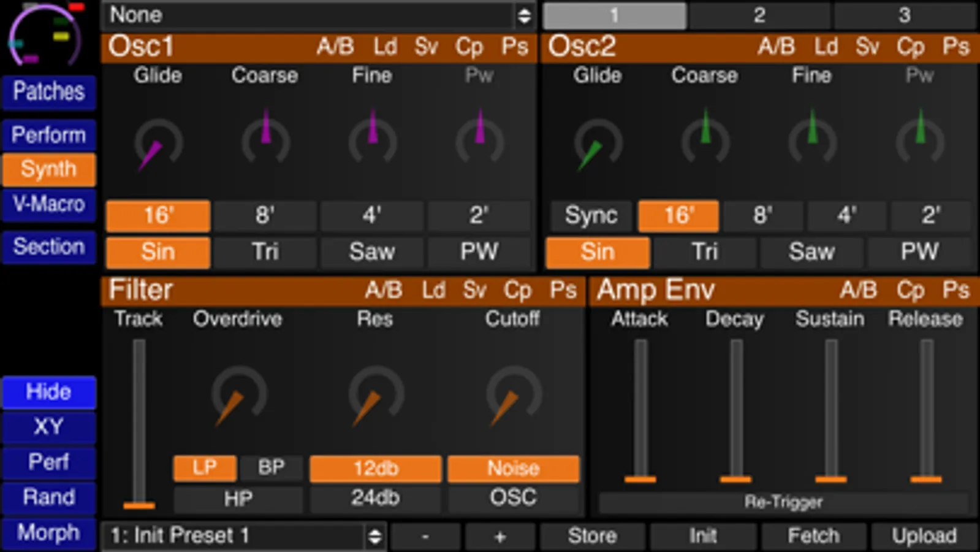Click the Amp Env Decay slider
This screenshot has width=980, height=552.
click(735, 410)
